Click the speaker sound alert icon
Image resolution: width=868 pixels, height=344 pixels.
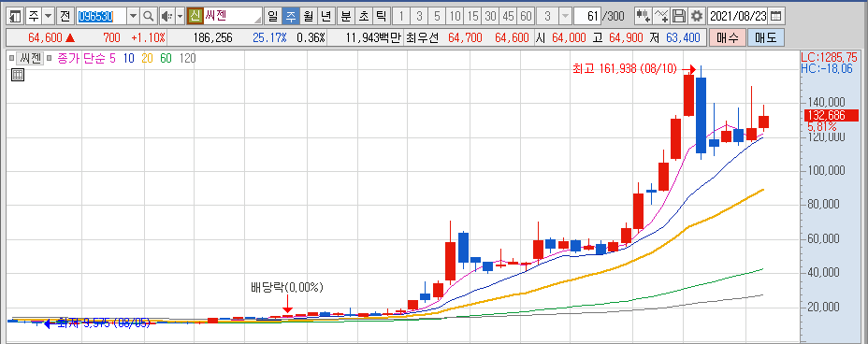[x=166, y=16]
